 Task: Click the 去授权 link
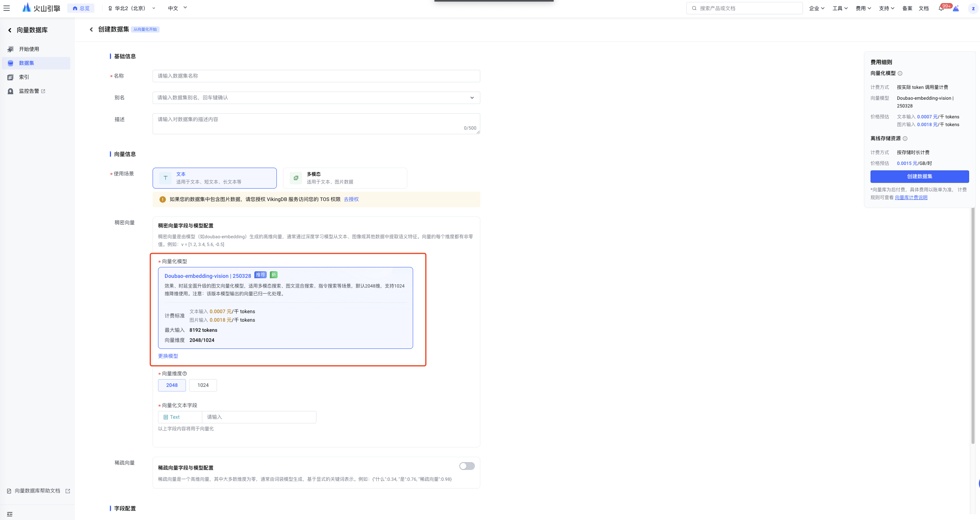point(351,199)
